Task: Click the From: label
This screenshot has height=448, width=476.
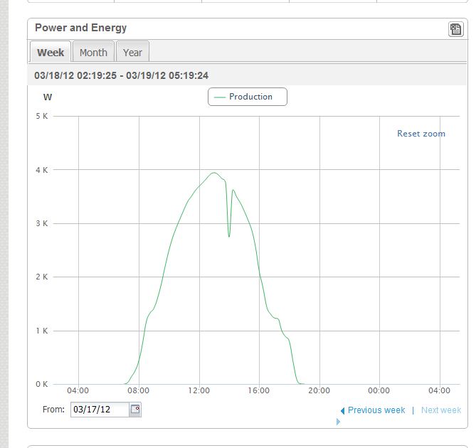Action: point(53,410)
